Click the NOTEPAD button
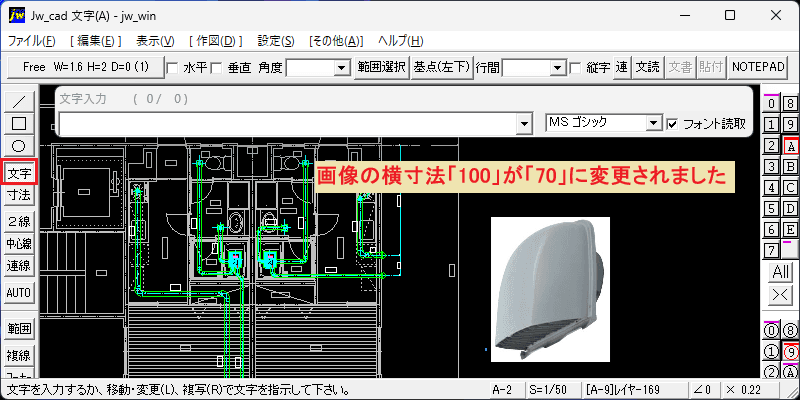 (x=758, y=67)
